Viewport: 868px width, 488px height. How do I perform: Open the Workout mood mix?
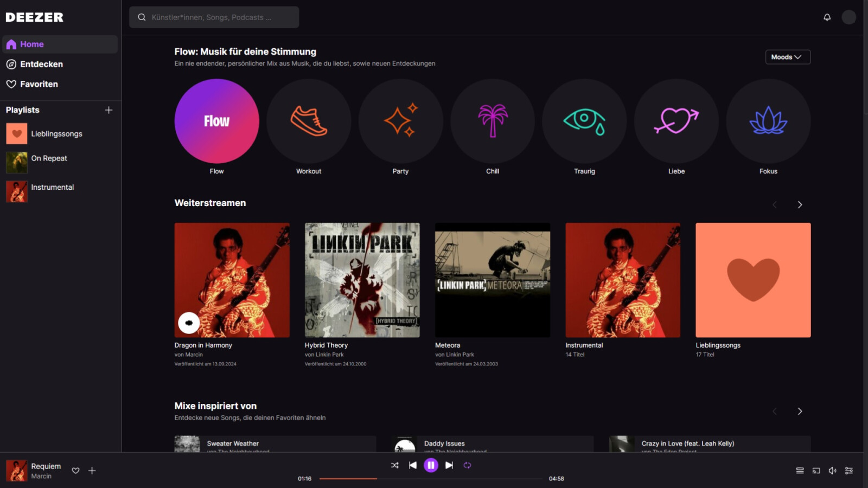click(x=308, y=121)
